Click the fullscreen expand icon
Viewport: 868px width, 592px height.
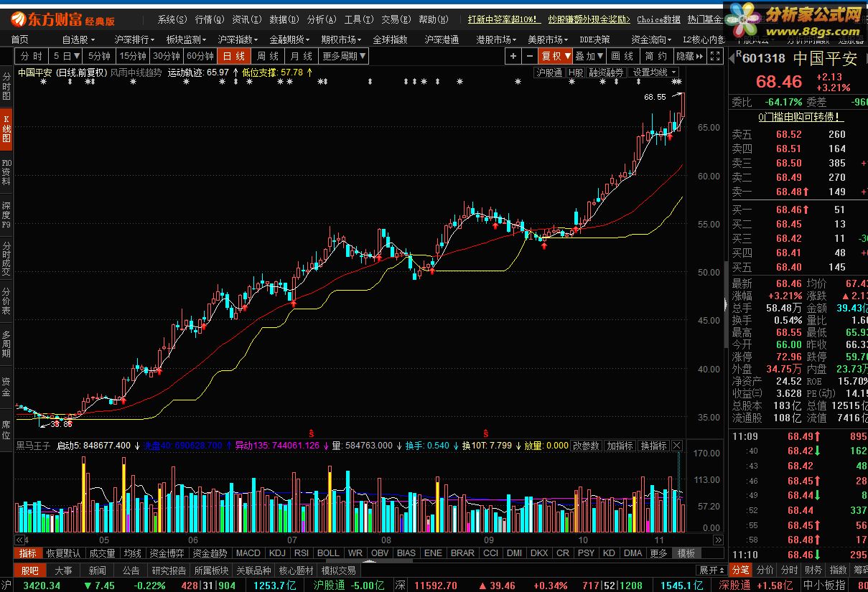click(715, 56)
